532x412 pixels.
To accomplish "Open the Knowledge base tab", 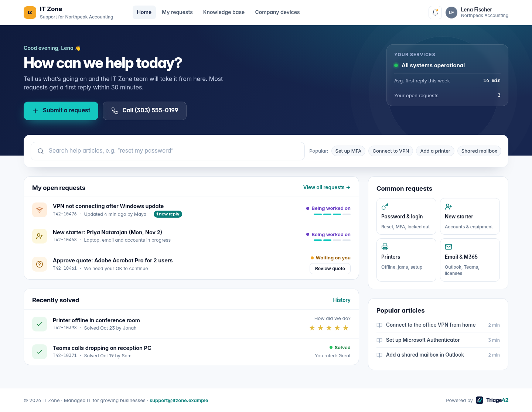I will click(224, 12).
